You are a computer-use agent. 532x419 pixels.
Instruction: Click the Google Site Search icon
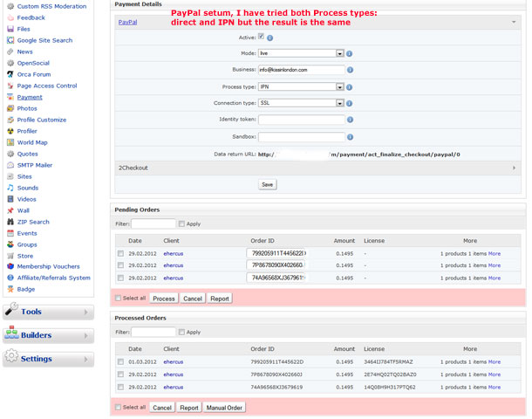pyautogui.click(x=10, y=40)
